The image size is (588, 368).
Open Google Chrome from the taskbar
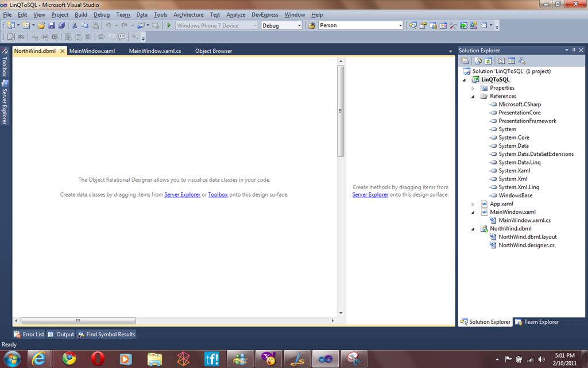pyautogui.click(x=69, y=359)
